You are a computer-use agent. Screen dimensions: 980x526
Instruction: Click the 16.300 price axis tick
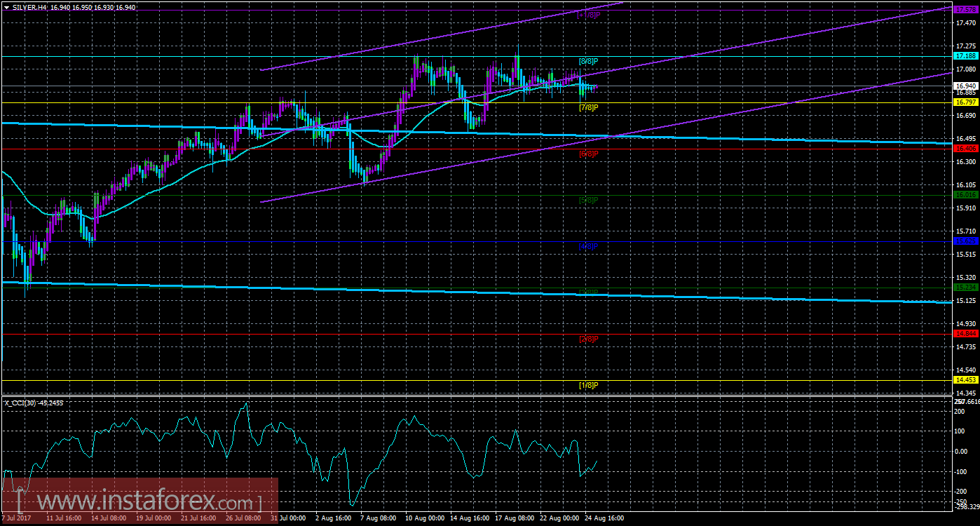click(x=965, y=161)
